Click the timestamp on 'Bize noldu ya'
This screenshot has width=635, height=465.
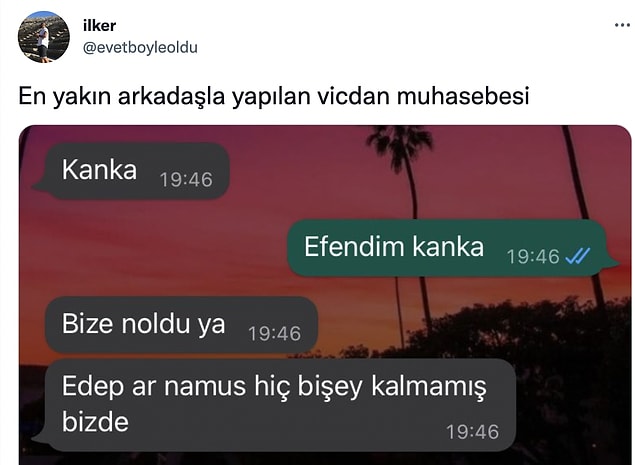coord(274,334)
